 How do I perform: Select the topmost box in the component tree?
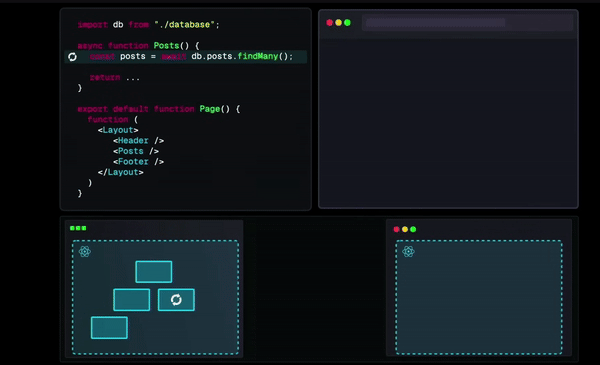point(154,272)
